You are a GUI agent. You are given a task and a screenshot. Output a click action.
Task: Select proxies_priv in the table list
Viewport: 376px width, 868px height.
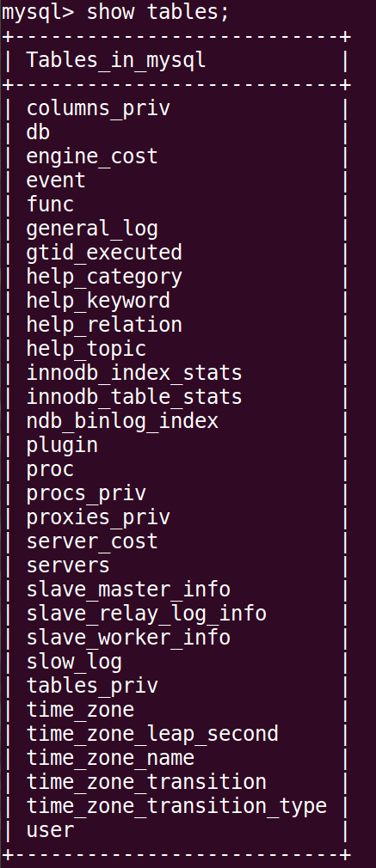coord(98,517)
